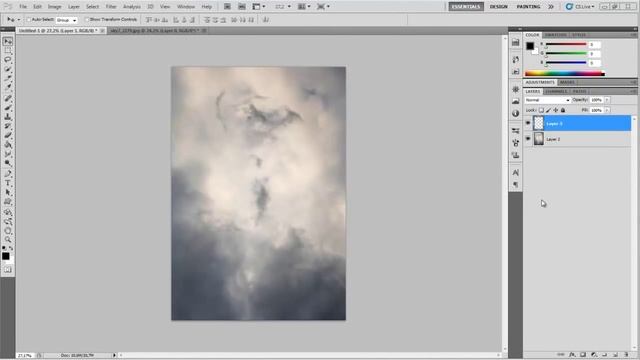The height and width of the screenshot is (360, 640).
Task: Select the Zoom tool in the toolbox
Action: click(x=8, y=240)
